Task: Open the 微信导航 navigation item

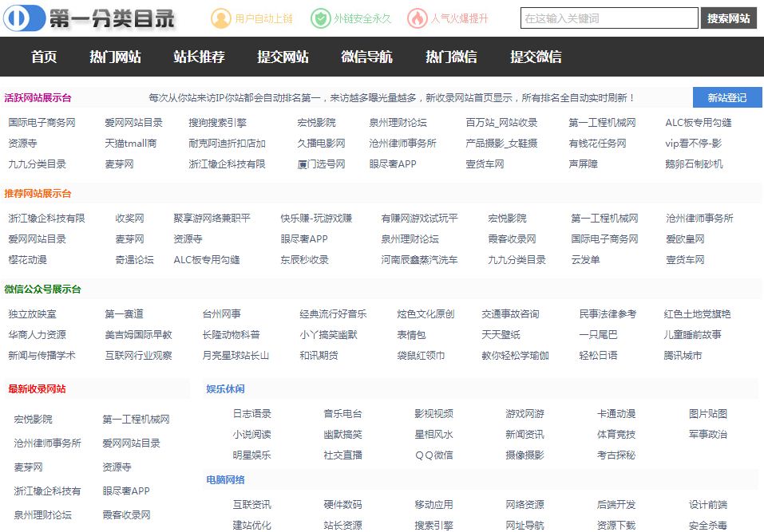Action: click(x=366, y=57)
